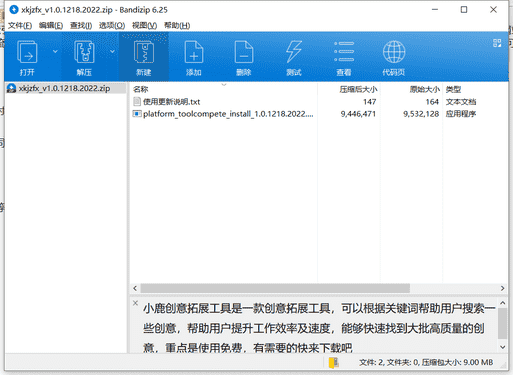Screen dimensions: 513x375
Task: Sort by Name (名称) column header
Action: pyautogui.click(x=140, y=89)
